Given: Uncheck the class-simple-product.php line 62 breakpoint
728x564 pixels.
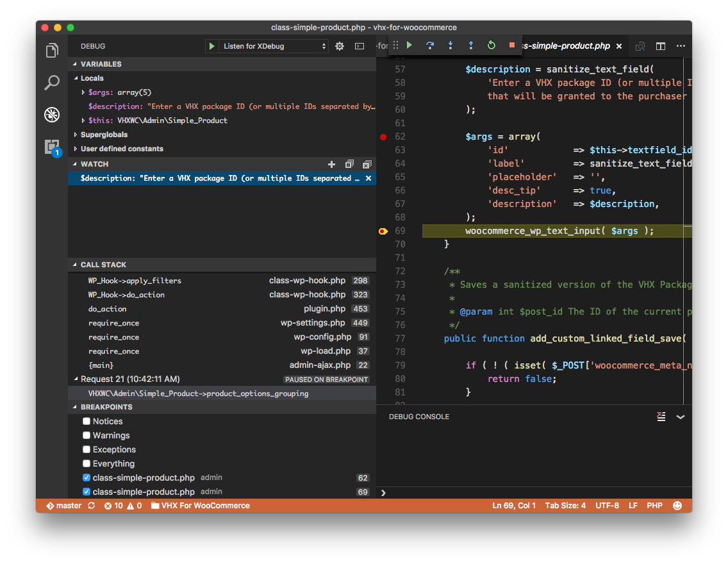Looking at the screenshot, I should click(86, 477).
